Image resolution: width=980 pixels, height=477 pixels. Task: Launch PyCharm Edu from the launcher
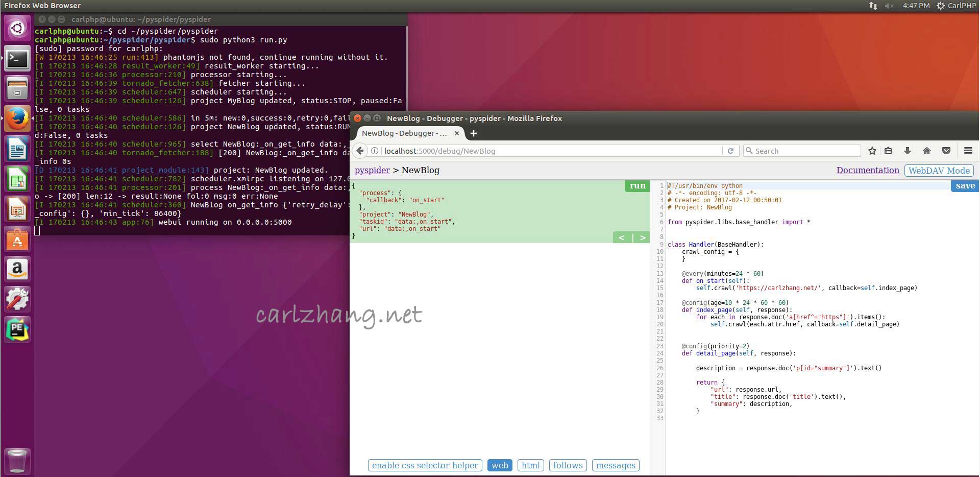pyautogui.click(x=17, y=329)
